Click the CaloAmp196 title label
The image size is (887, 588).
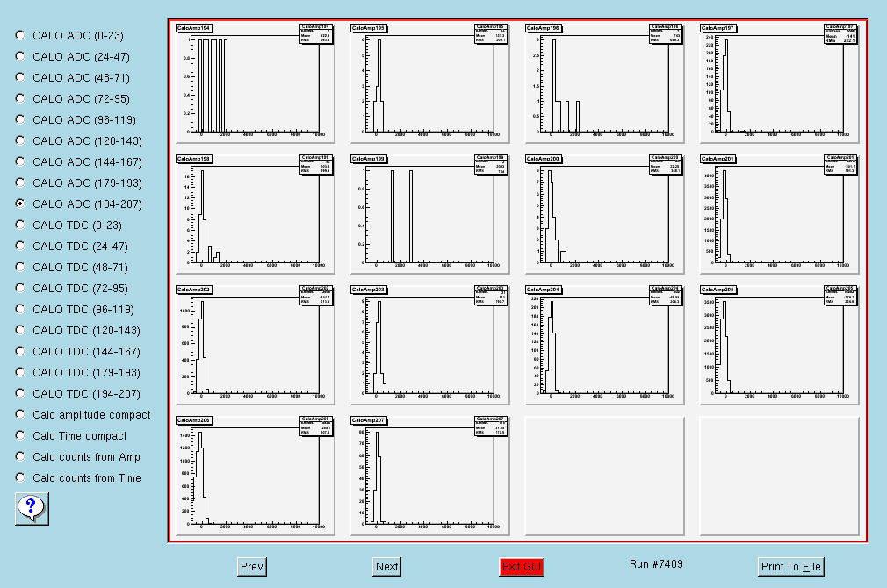(x=543, y=28)
